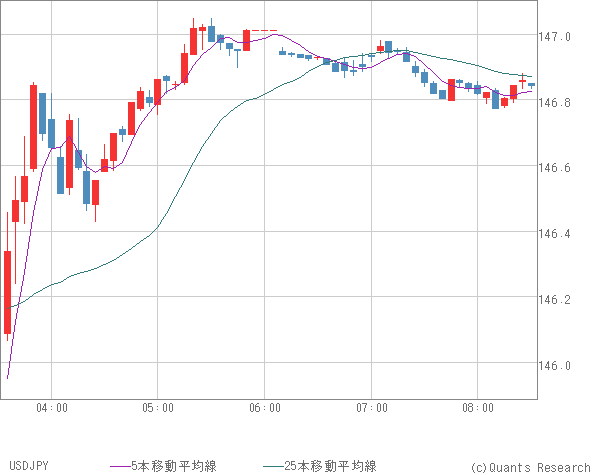Click the 147.0 price axis label

554,37
